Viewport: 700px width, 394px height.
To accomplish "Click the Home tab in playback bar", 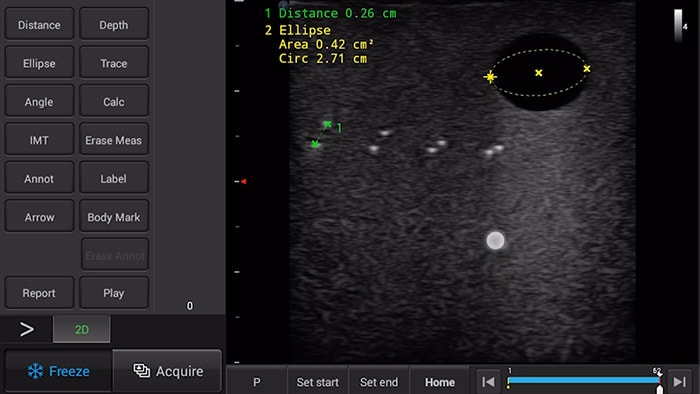I will pyautogui.click(x=440, y=382).
